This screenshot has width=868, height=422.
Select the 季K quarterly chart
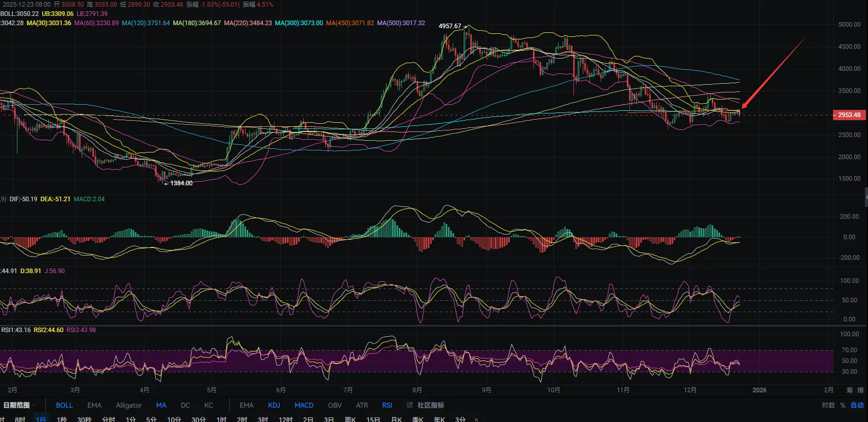point(418,419)
